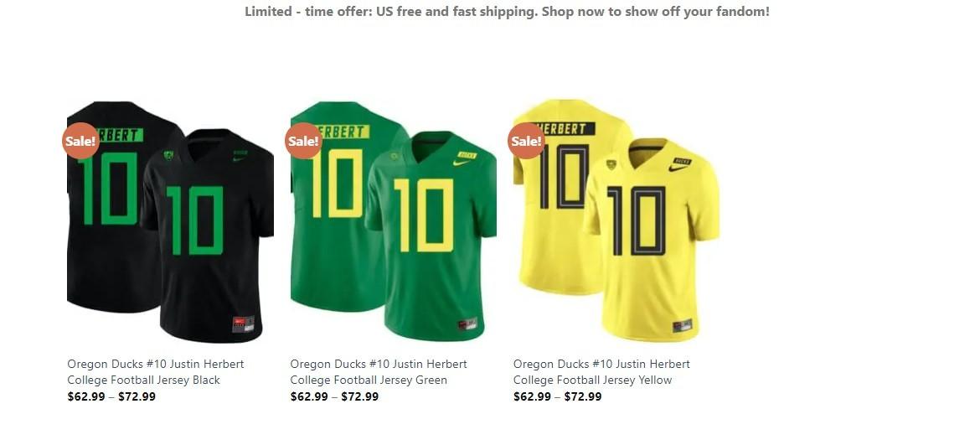Click the price range under the black jersey

point(112,396)
